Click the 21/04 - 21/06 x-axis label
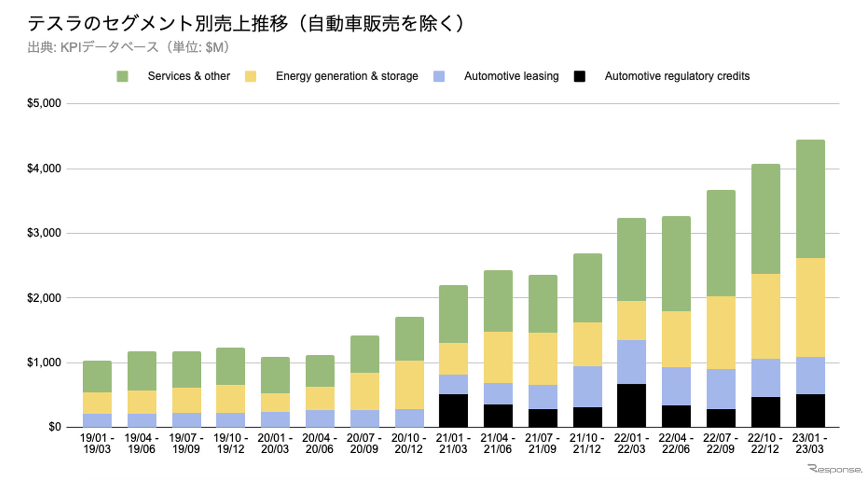868x479 pixels. click(x=498, y=444)
